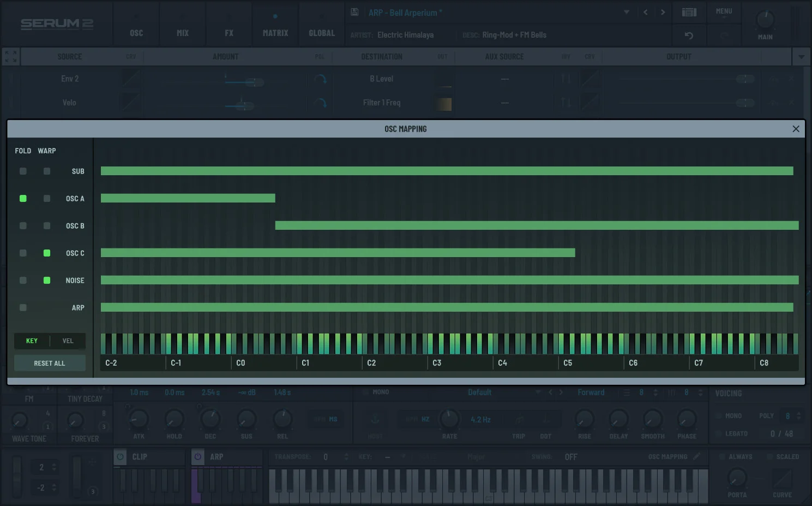Click the TRANSPOSE value stepper
The height and width of the screenshot is (506, 812).
[x=346, y=457]
